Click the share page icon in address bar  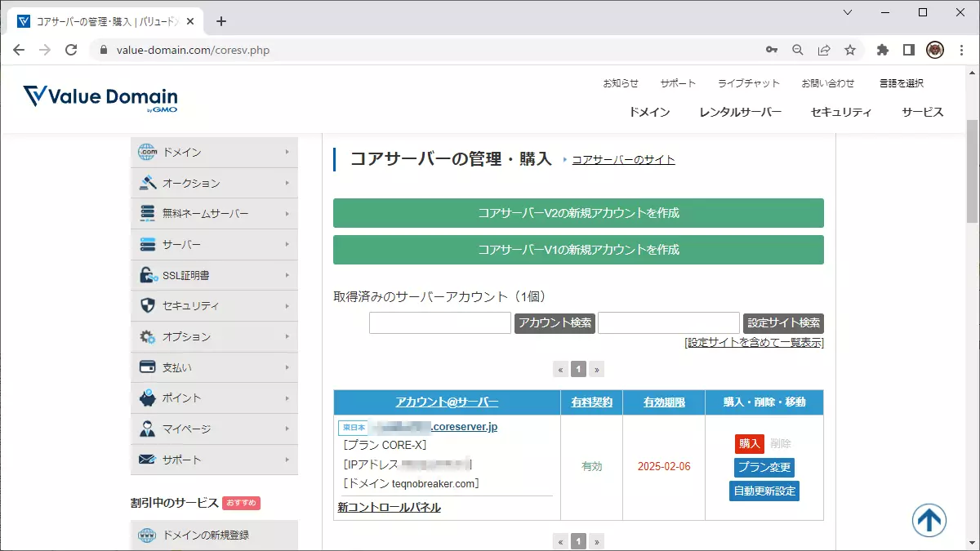click(x=824, y=50)
